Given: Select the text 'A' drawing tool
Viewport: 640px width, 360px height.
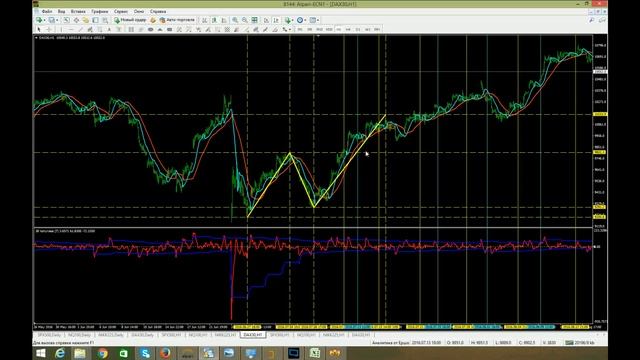Looking at the screenshot, I should coord(109,29).
